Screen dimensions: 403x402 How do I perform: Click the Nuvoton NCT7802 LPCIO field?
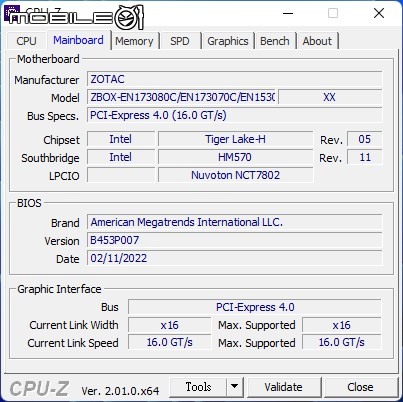(235, 175)
